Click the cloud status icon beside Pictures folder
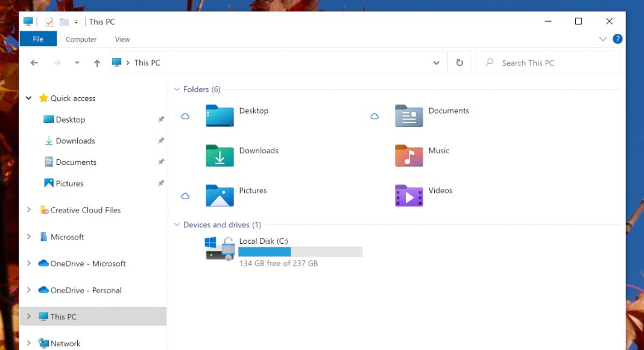 185,196
